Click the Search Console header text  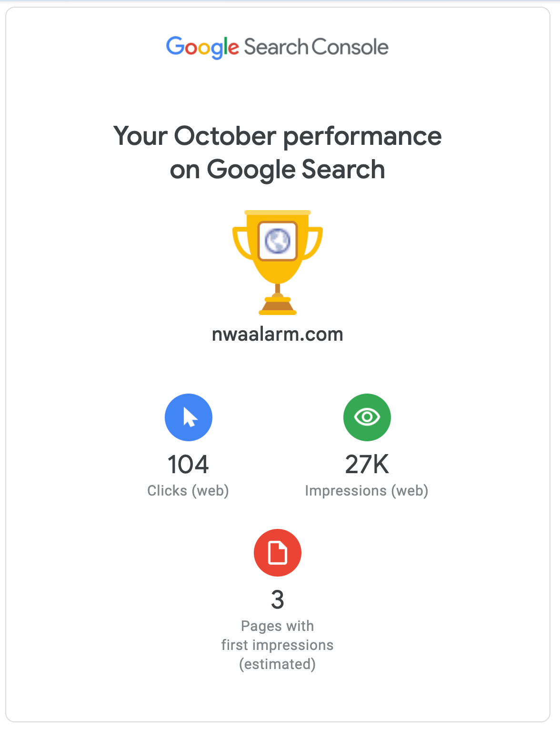[316, 47]
